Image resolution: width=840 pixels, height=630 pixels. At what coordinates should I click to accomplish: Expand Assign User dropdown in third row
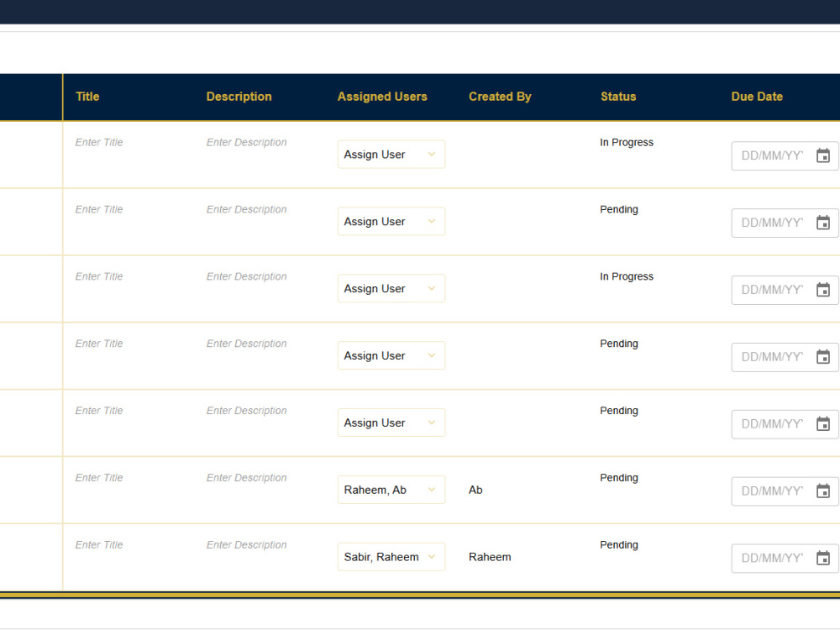click(x=391, y=288)
